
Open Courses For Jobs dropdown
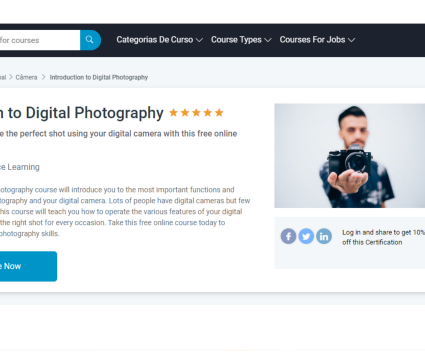[x=317, y=40]
